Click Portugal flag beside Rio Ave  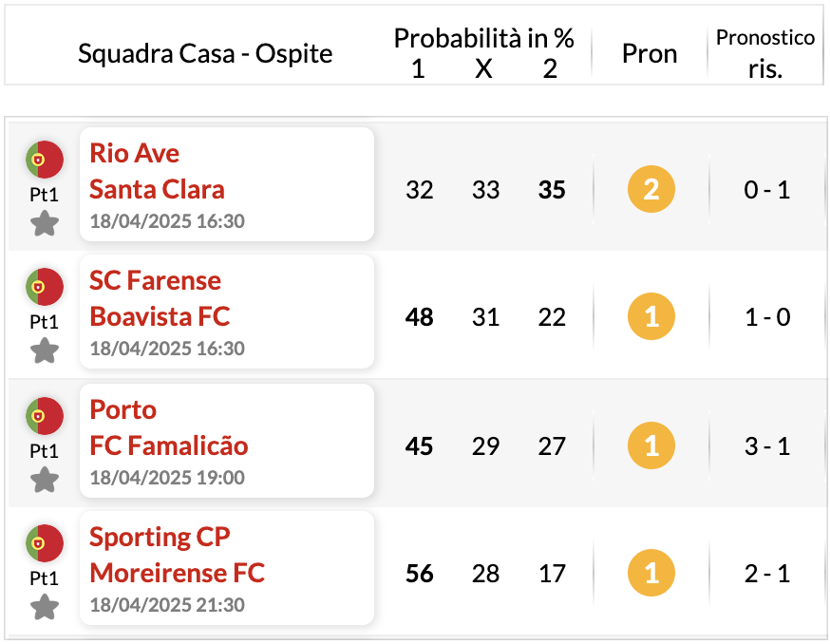point(45,160)
